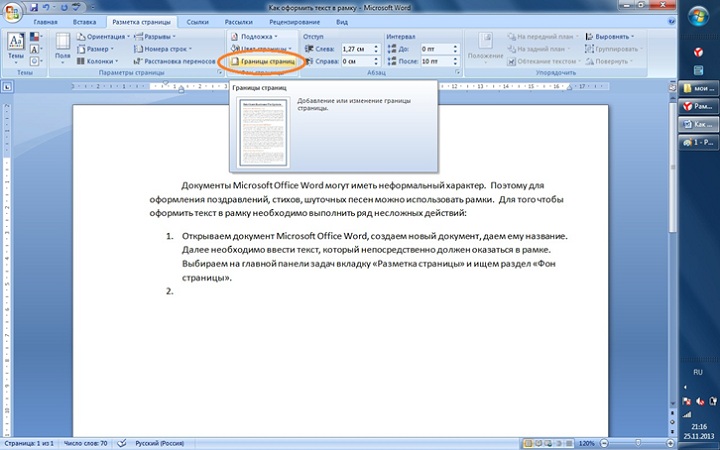Open Разрывы breaks dropdown
Image resolution: width=720 pixels, height=450 pixels.
pyautogui.click(x=155, y=37)
